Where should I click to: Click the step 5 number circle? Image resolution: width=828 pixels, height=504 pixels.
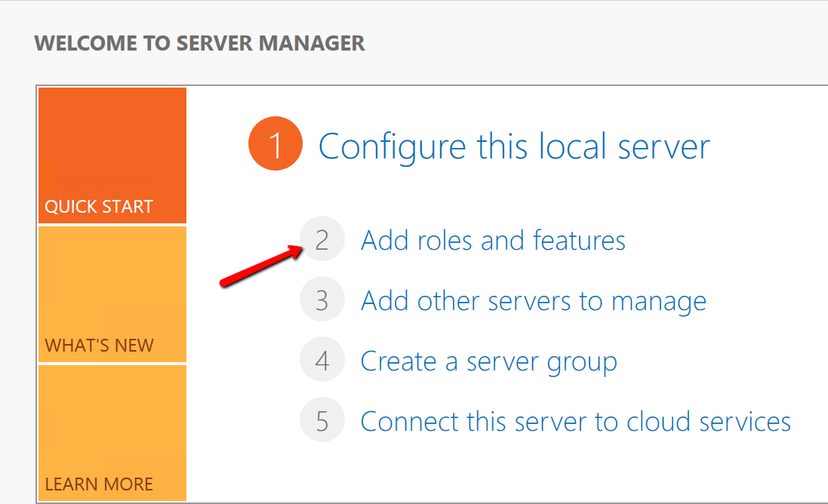(x=322, y=420)
